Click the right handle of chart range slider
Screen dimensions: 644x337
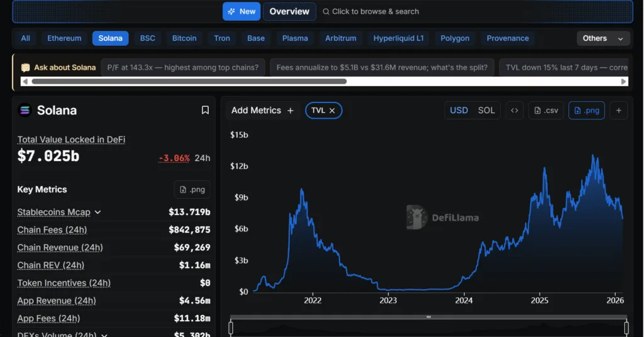coord(626,328)
